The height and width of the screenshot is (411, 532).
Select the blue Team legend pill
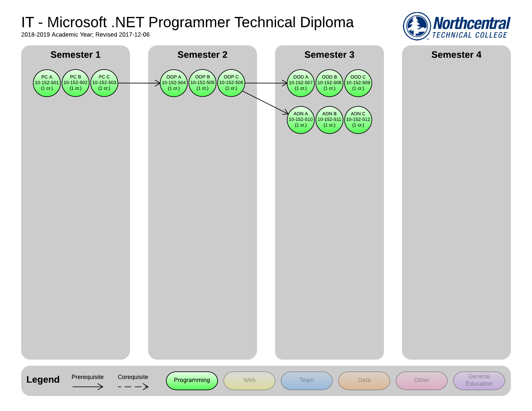click(x=307, y=380)
